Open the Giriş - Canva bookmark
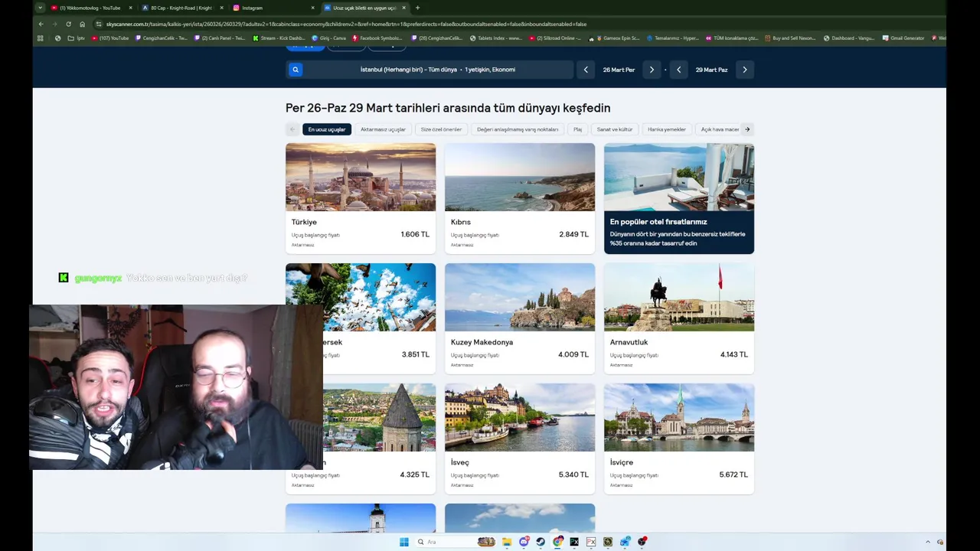The width and height of the screenshot is (980, 551). coord(328,37)
